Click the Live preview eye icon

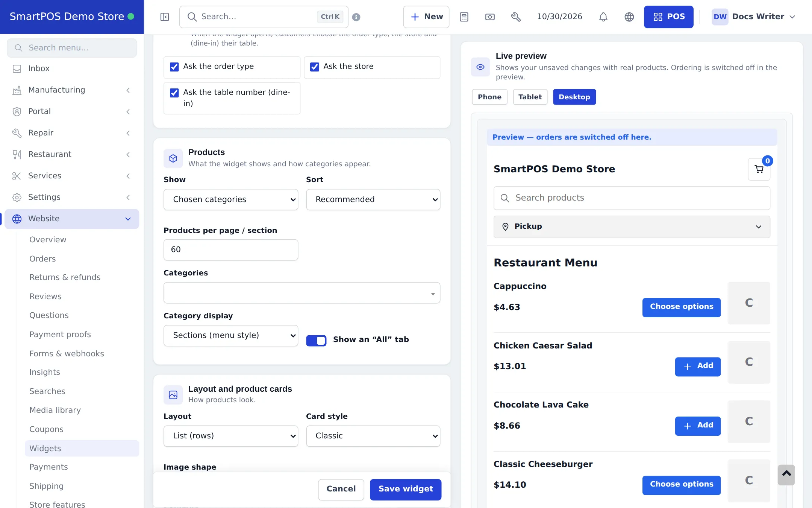[x=480, y=67]
